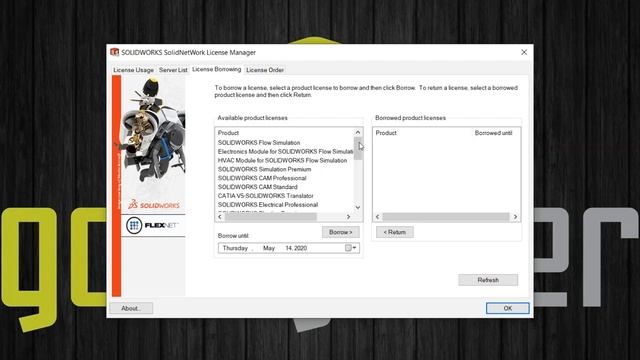
Task: Click left arrow of borrowed licenses scrollbar
Action: (378, 217)
